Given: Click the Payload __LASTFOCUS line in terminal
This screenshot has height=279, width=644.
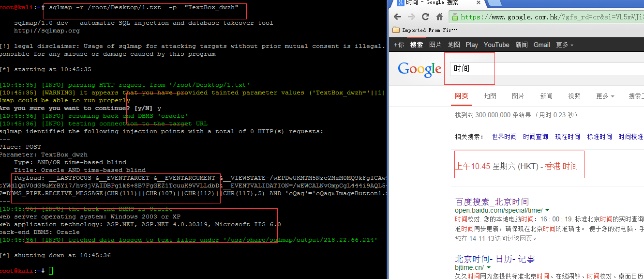Looking at the screenshot, I should coord(200,178).
